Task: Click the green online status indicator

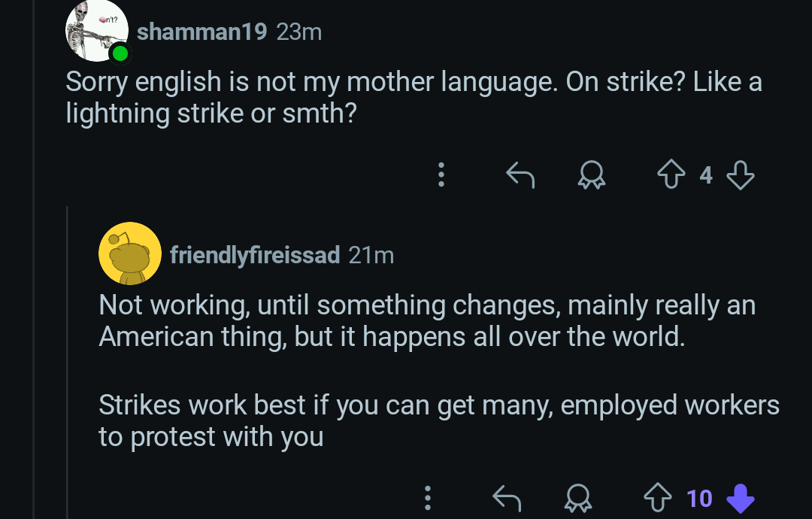Action: [x=120, y=53]
